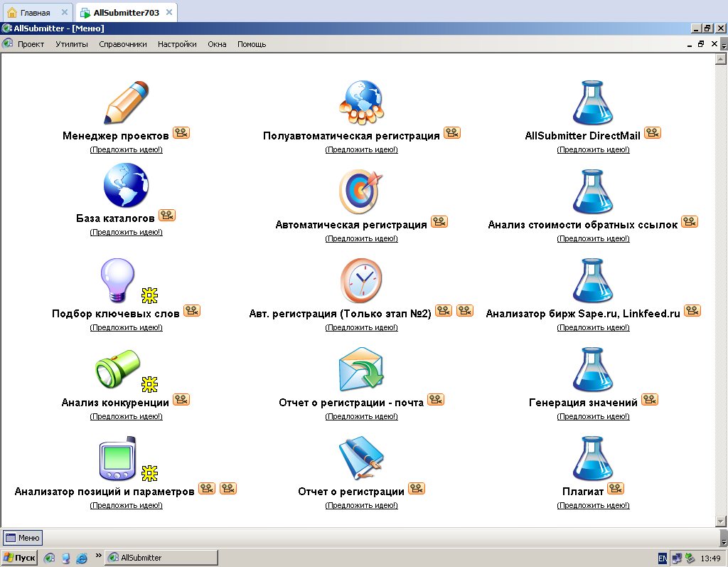
Task: Click video icon beside Анализ конкуренции
Action: pos(181,399)
